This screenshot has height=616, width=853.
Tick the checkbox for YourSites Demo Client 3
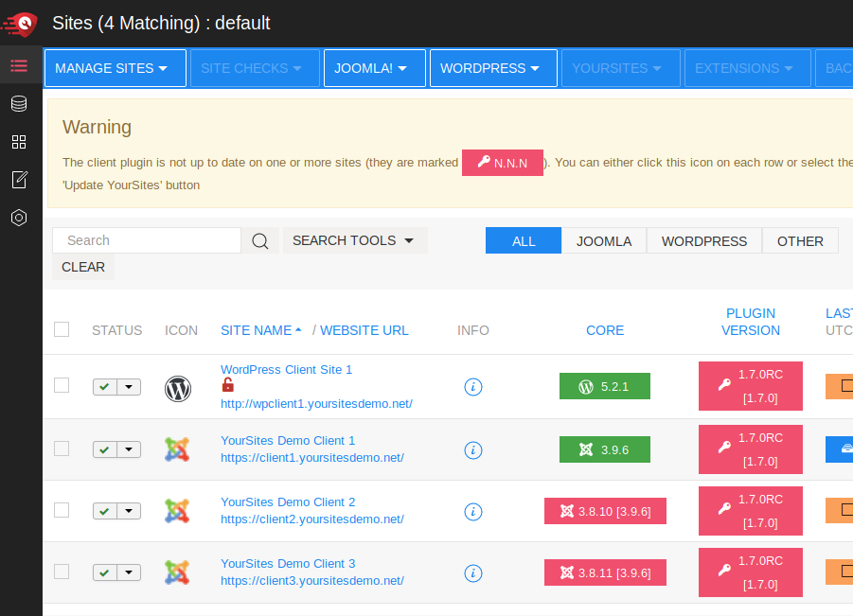point(62,572)
